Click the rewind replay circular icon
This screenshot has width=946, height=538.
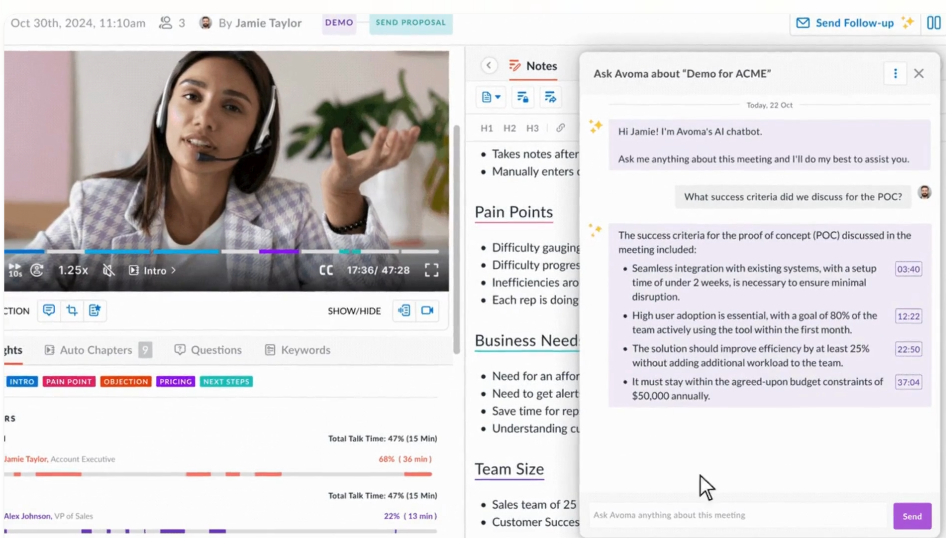(x=37, y=270)
